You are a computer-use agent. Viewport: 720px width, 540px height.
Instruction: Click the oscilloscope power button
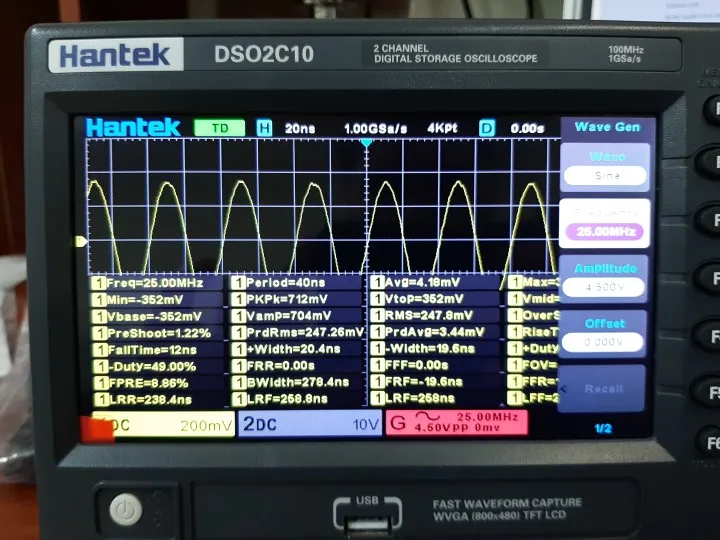coord(126,509)
